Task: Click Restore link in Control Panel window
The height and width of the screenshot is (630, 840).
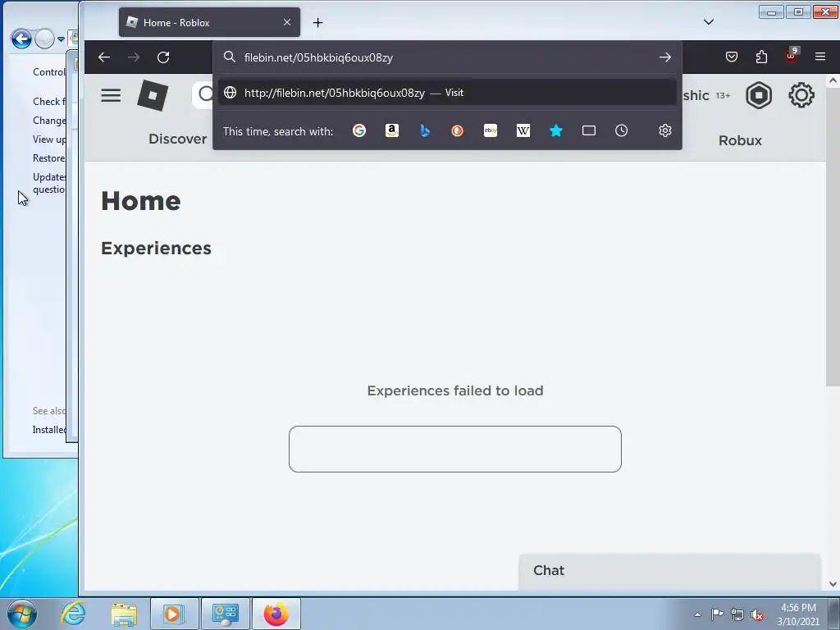Action: pos(48,158)
